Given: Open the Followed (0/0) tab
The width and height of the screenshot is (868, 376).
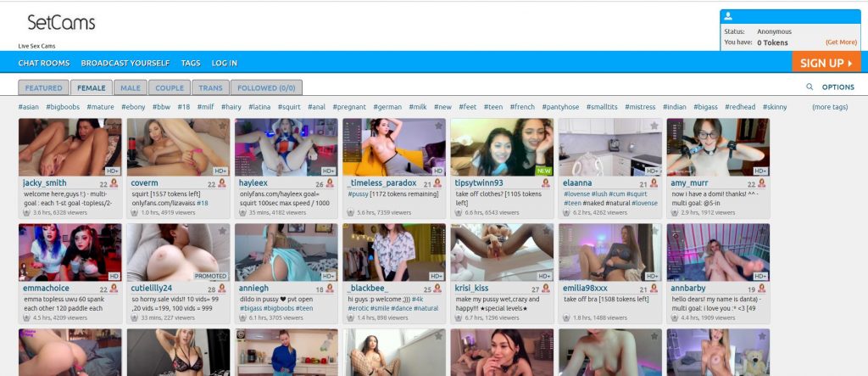Looking at the screenshot, I should click(x=265, y=87).
